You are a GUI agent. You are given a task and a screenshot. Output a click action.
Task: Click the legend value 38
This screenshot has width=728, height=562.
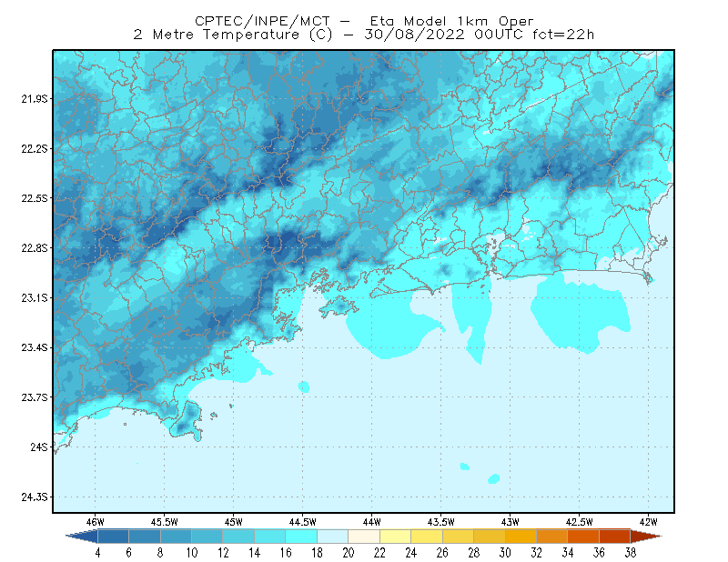tap(630, 553)
